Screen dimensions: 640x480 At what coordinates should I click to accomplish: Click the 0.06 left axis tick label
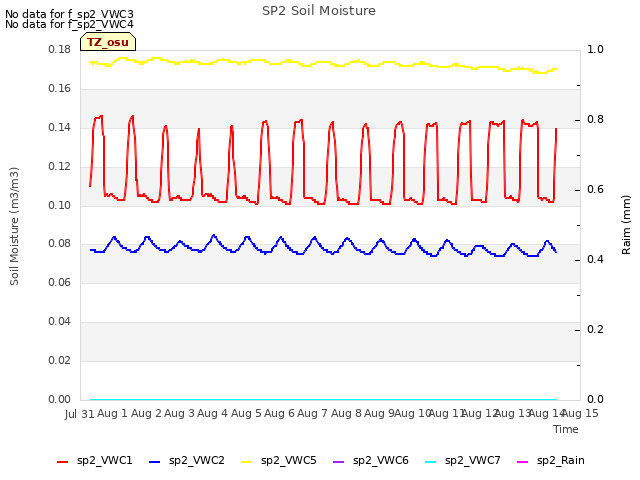(60, 282)
